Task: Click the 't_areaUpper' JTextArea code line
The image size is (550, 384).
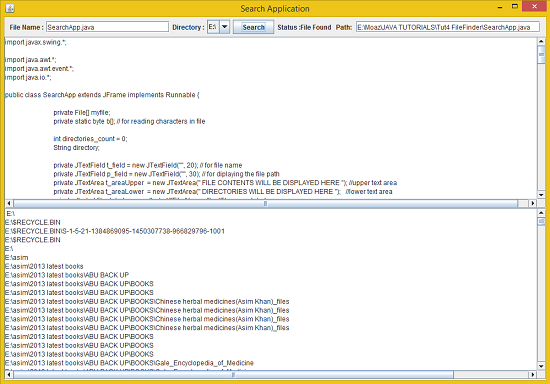Action: (x=225, y=182)
